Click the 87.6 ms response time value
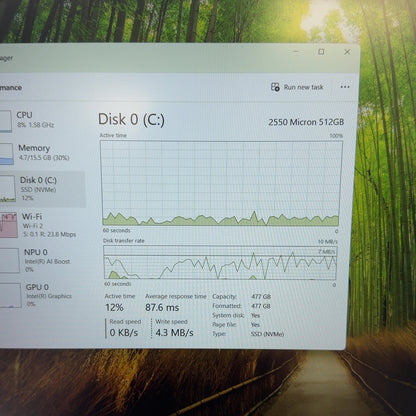 [162, 307]
